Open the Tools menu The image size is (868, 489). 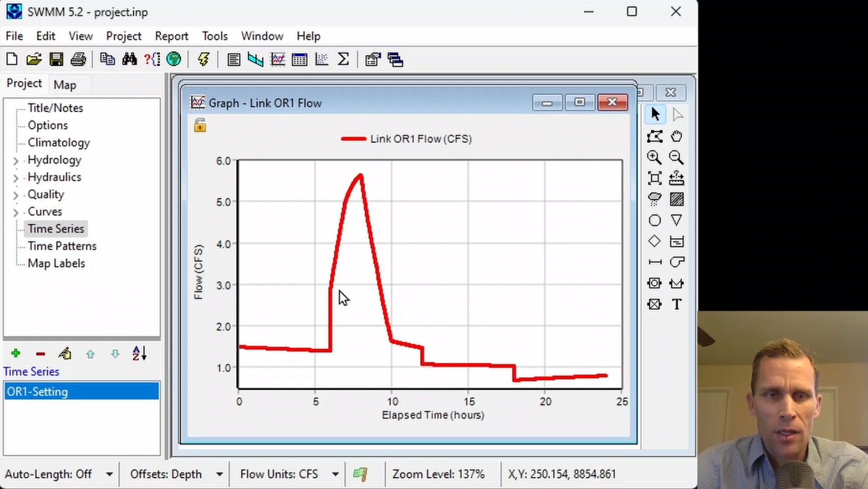click(215, 36)
